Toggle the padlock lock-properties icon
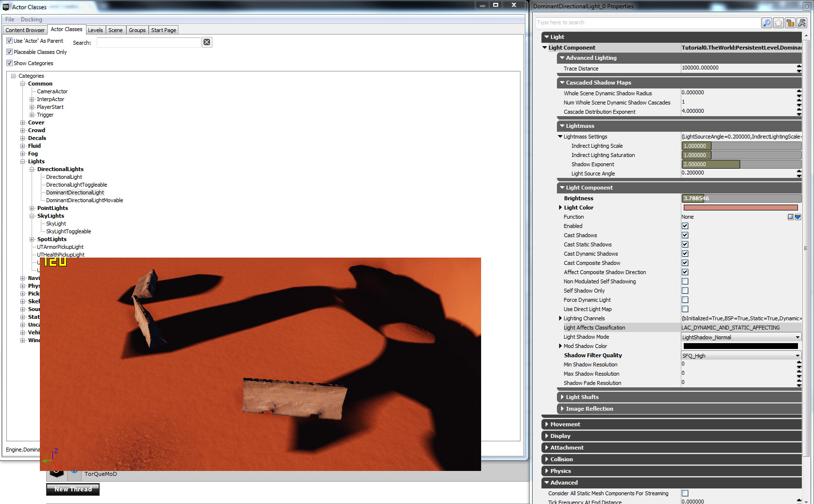Screen dimensions: 814x504 [790, 23]
